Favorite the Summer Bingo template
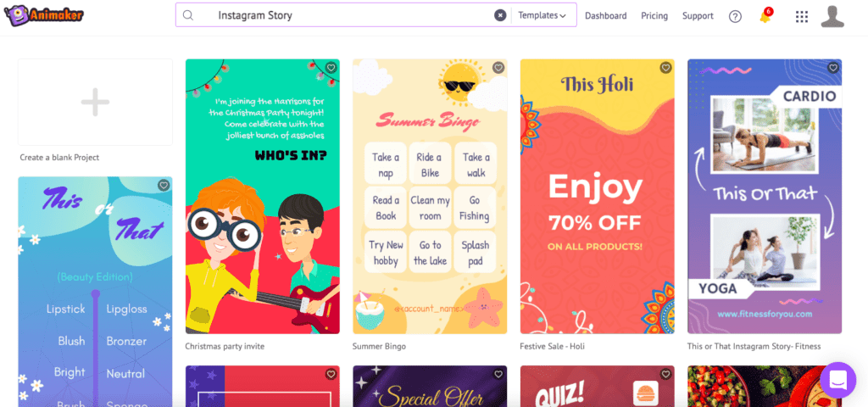Image resolution: width=868 pixels, height=407 pixels. pyautogui.click(x=498, y=68)
